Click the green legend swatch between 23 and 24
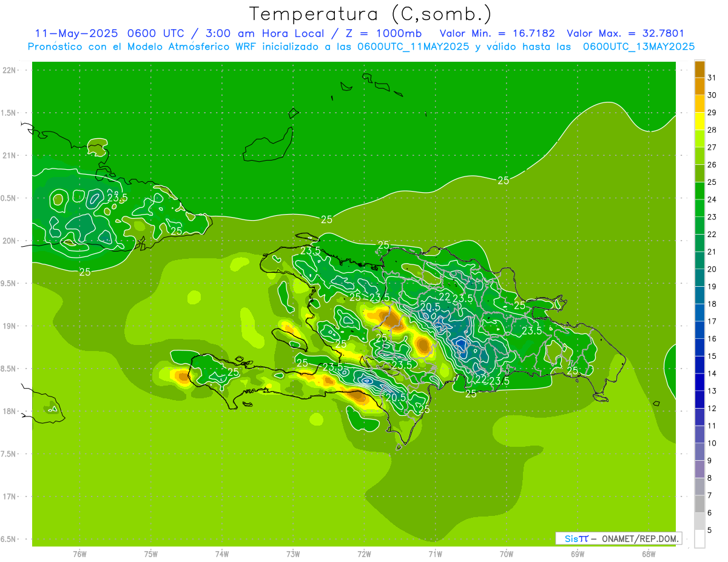The width and height of the screenshot is (728, 562). click(699, 209)
